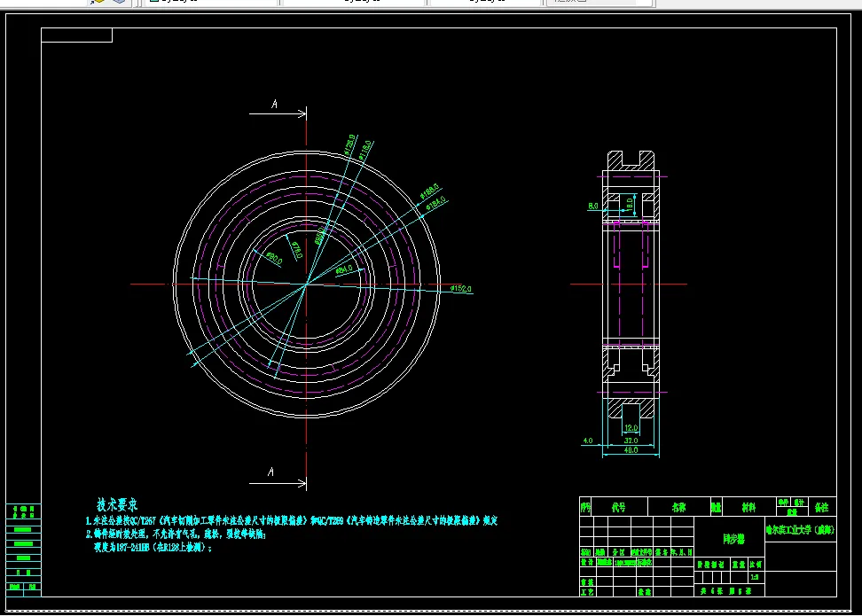Click the upper section marker letter A
Viewport: 862px width, 616px height.
pos(274,104)
